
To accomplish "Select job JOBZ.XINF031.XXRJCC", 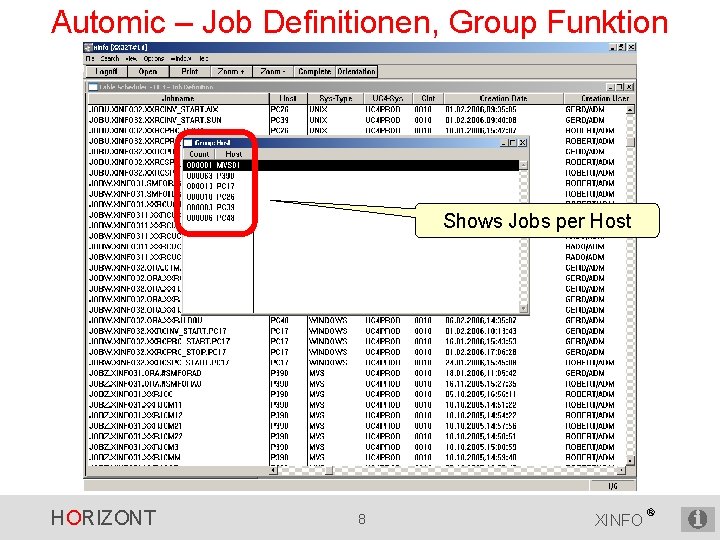I will (x=130, y=394).
